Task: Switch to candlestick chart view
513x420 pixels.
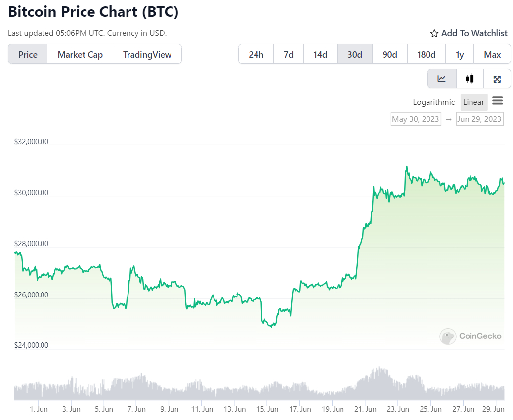Action: (470, 79)
